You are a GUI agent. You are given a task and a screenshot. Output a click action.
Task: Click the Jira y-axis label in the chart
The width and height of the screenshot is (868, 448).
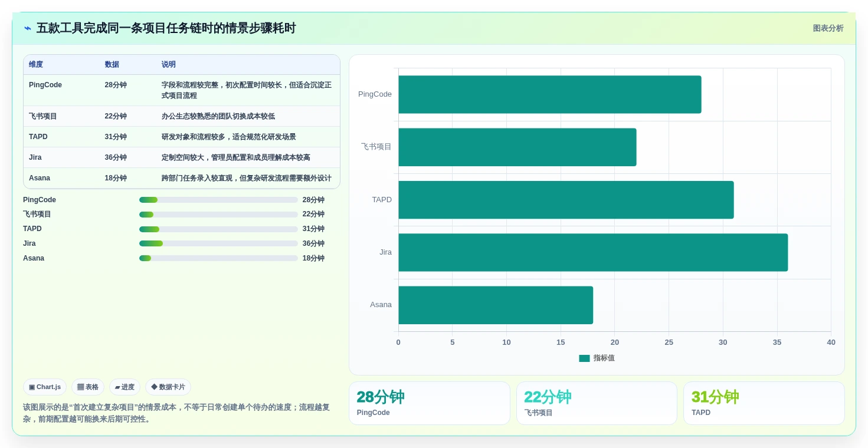(385, 252)
